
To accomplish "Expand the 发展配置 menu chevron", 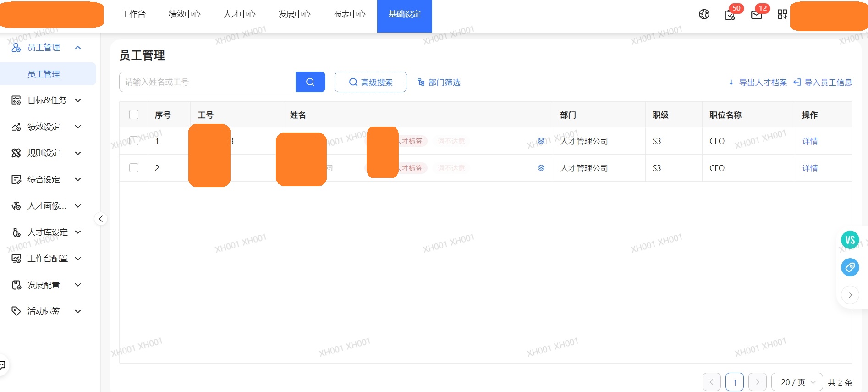I will (x=78, y=285).
